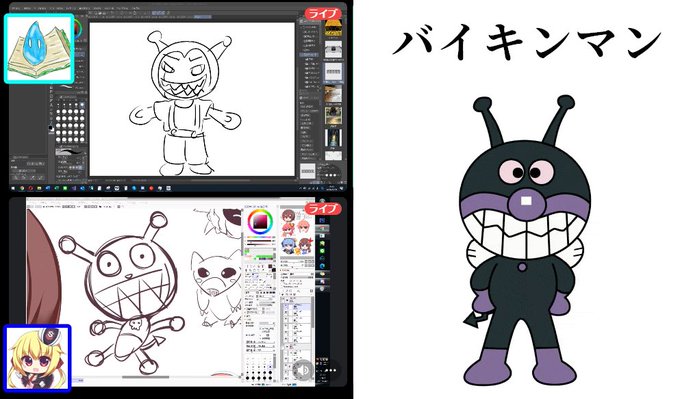Click the バイキンマン title text

pos(526,41)
